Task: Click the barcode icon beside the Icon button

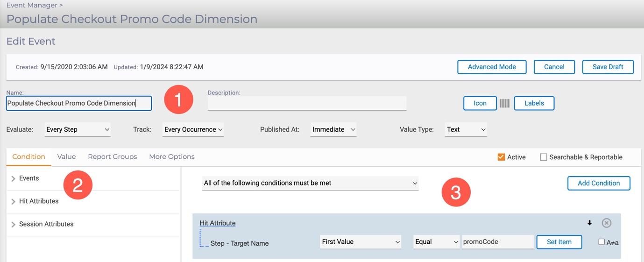Action: tap(504, 103)
